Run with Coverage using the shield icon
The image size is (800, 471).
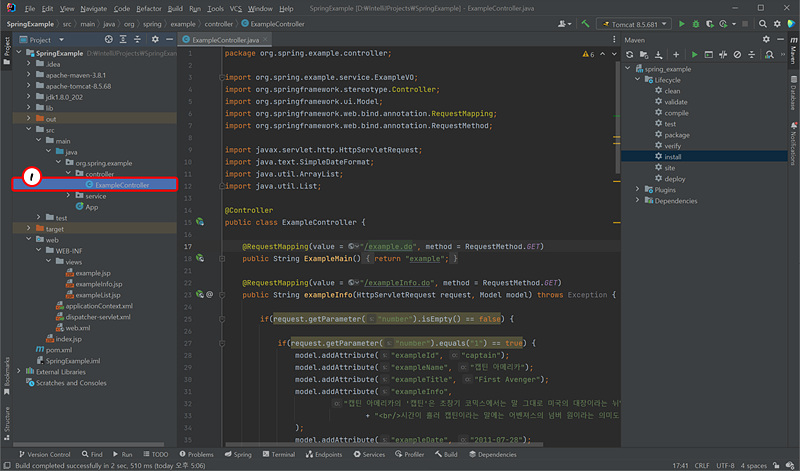point(709,24)
